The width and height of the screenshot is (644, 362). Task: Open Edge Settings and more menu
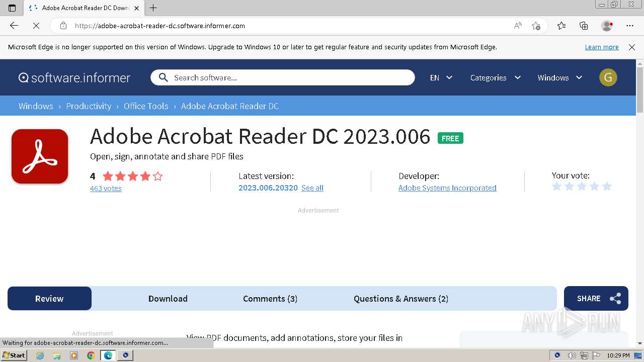click(630, 26)
